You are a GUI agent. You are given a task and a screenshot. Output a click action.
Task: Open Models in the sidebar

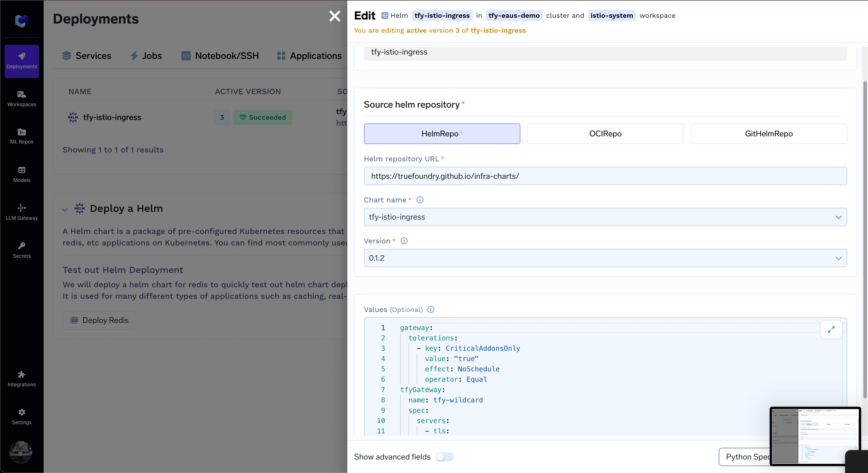[x=22, y=175]
